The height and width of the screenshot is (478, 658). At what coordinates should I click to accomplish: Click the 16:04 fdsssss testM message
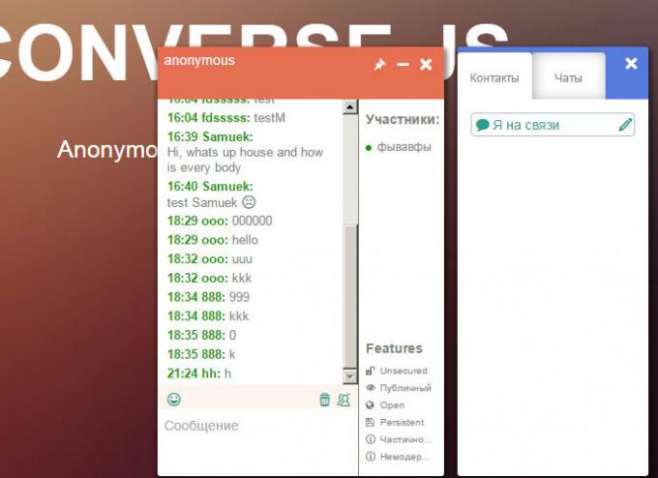[227, 118]
